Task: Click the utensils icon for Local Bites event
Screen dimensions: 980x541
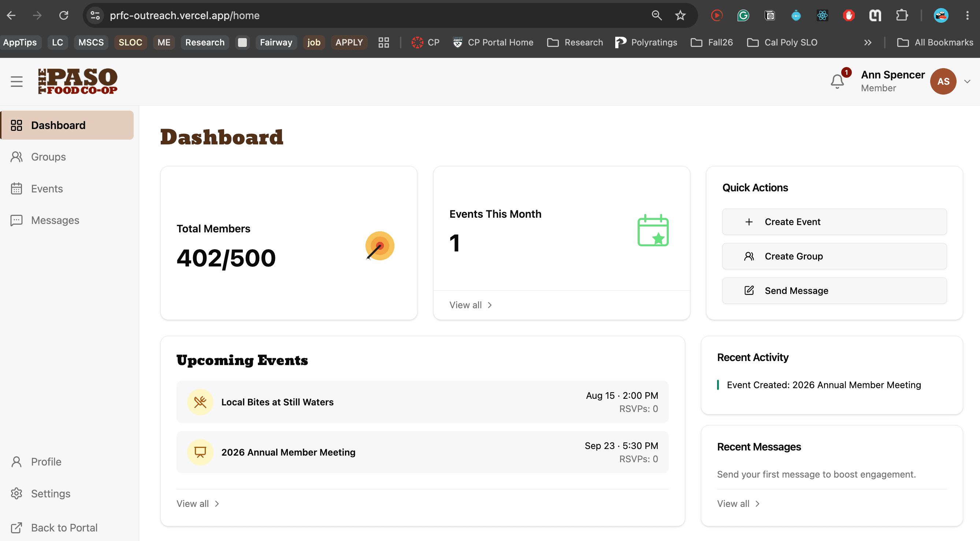Action: coord(200,402)
